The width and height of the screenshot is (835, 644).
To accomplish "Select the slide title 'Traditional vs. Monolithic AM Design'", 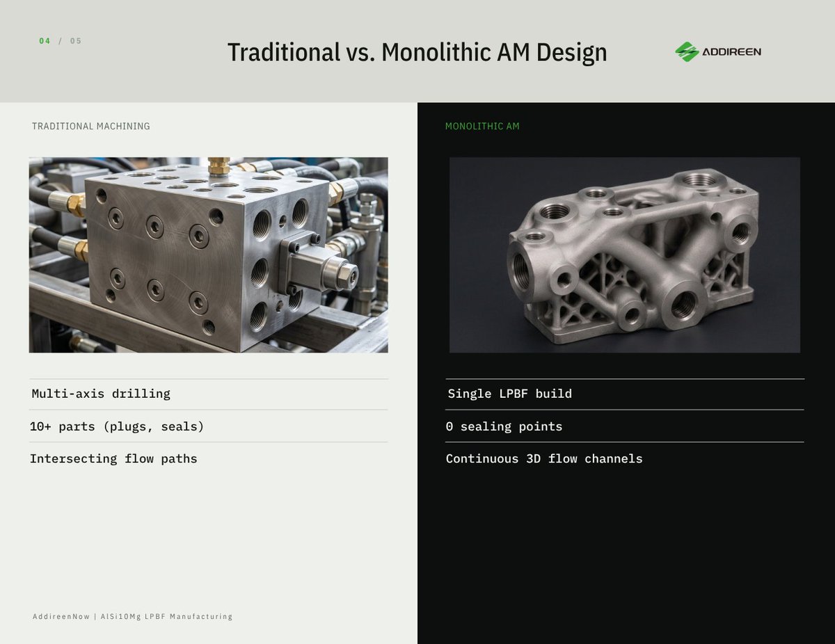I will tap(417, 52).
